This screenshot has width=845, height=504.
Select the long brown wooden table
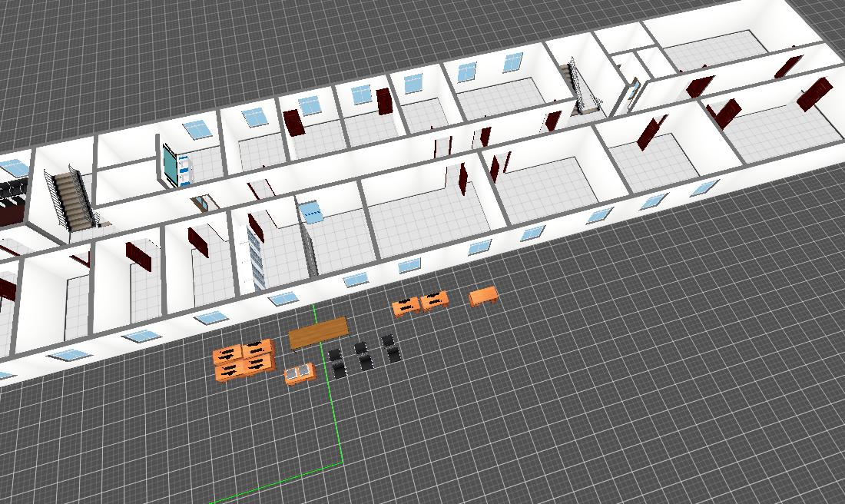(x=318, y=333)
